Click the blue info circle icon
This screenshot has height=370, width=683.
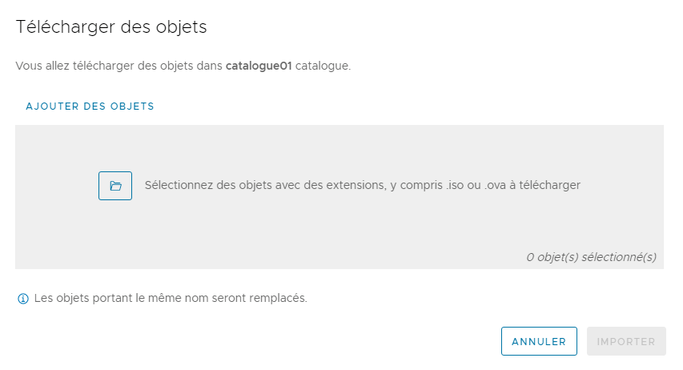tap(23, 299)
